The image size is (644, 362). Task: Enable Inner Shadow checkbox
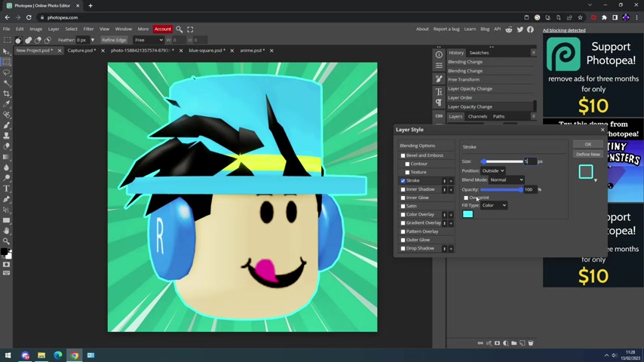[x=403, y=189]
